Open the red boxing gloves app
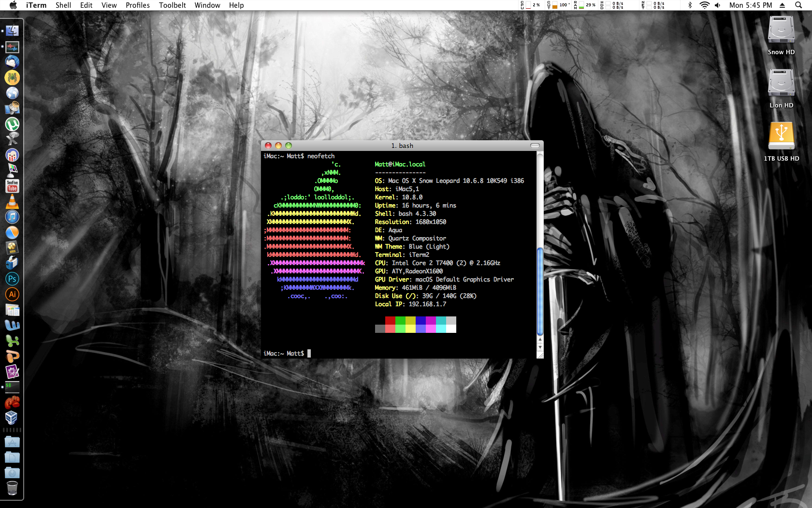Viewport: 812px width, 508px height. click(x=12, y=403)
